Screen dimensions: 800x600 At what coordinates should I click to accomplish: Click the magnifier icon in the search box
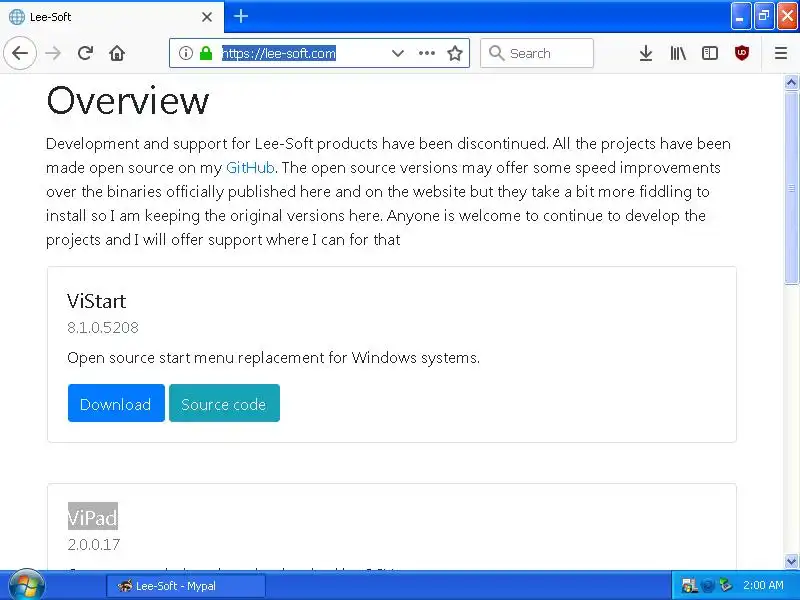(x=496, y=53)
